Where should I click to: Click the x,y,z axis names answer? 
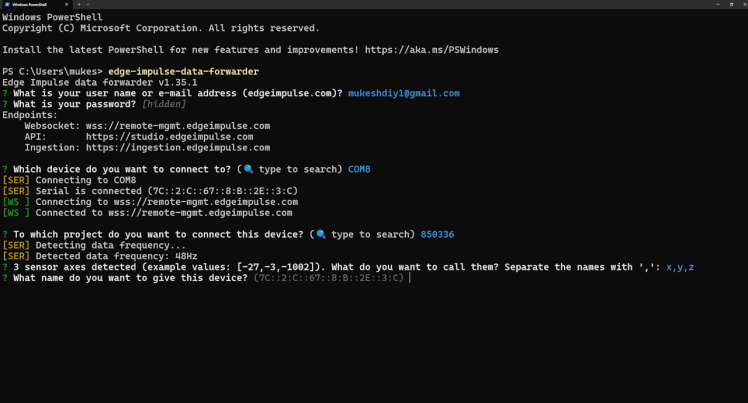(x=679, y=267)
